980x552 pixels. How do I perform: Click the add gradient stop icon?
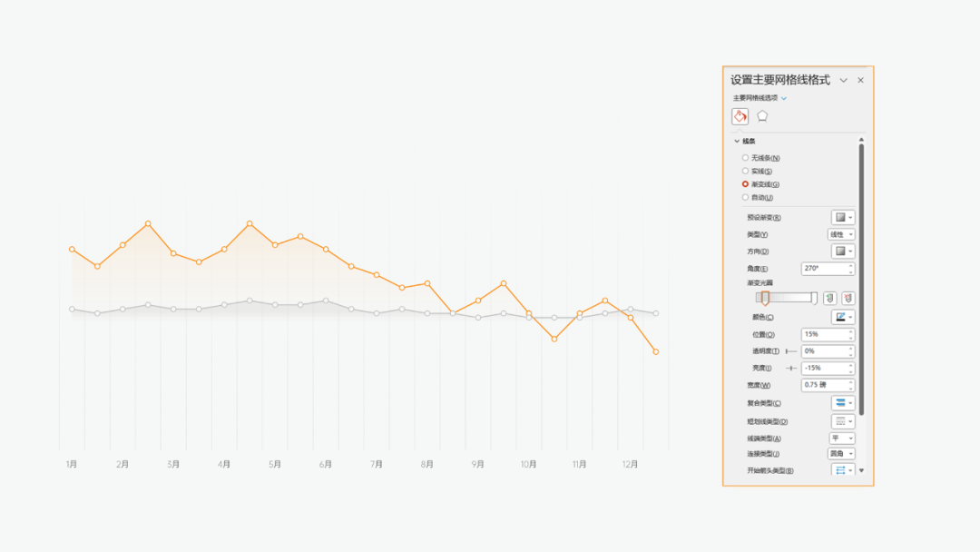(829, 298)
